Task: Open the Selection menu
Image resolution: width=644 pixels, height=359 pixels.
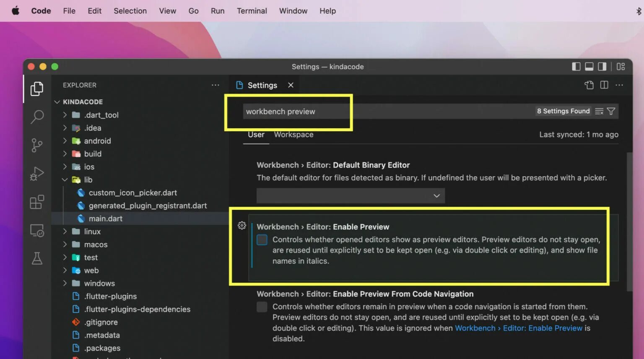Action: click(x=130, y=11)
